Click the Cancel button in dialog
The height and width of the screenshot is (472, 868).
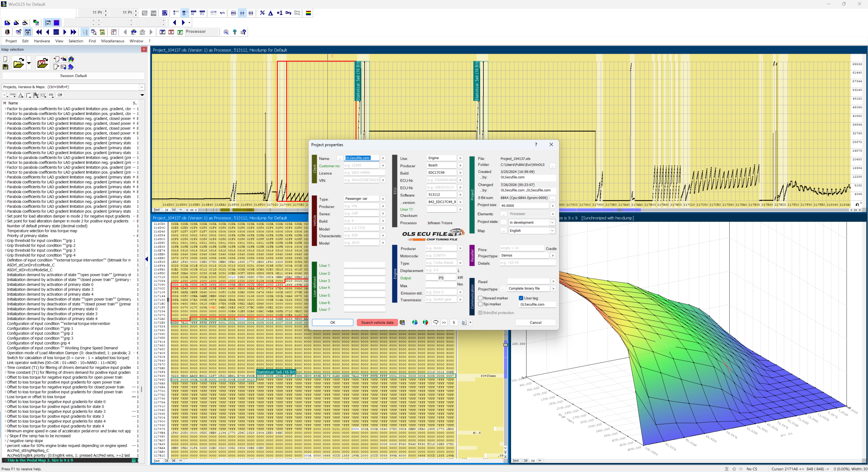(x=535, y=322)
